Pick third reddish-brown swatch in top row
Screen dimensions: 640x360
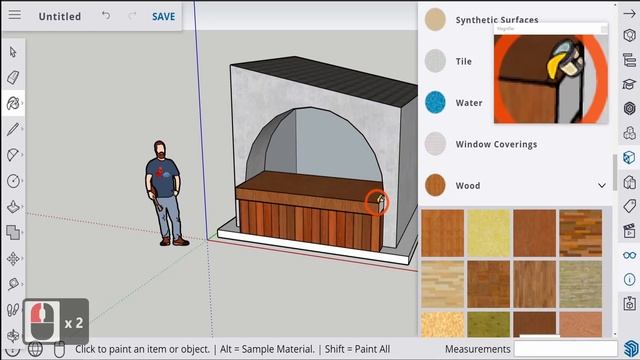coord(535,233)
